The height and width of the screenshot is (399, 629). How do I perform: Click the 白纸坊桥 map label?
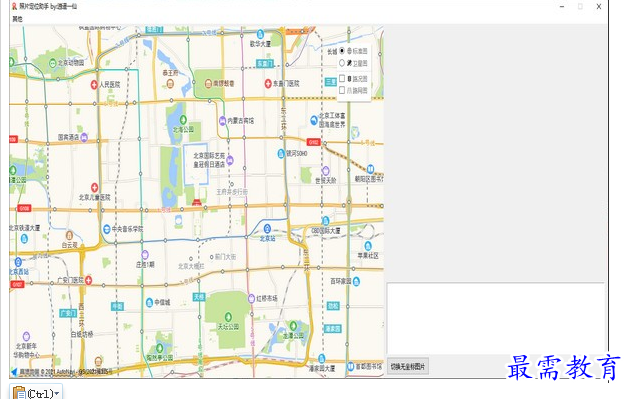82,334
